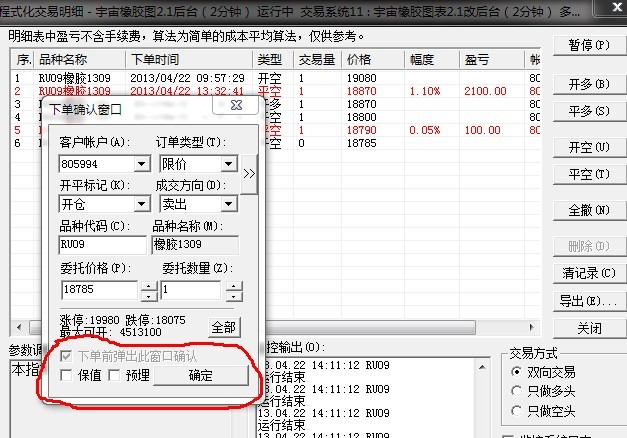Viewport: 627px width, 438px height.
Task: Open the customer account 805994 dropdown
Action: 142,164
